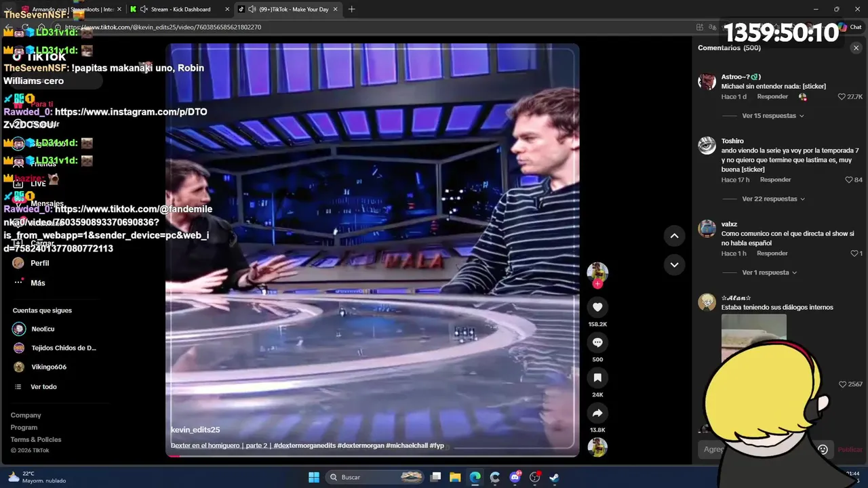Open Toshiro's profile avatar in comments

point(707,146)
